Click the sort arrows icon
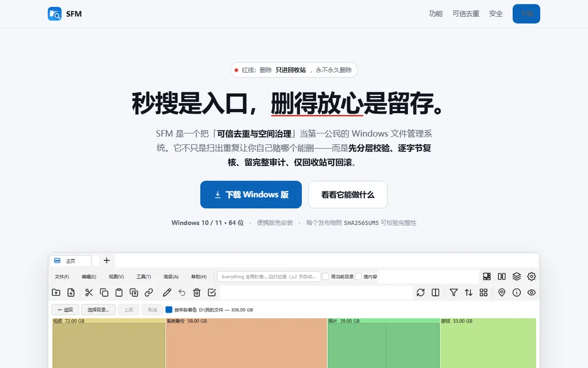This screenshot has height=368, width=588. tap(469, 292)
